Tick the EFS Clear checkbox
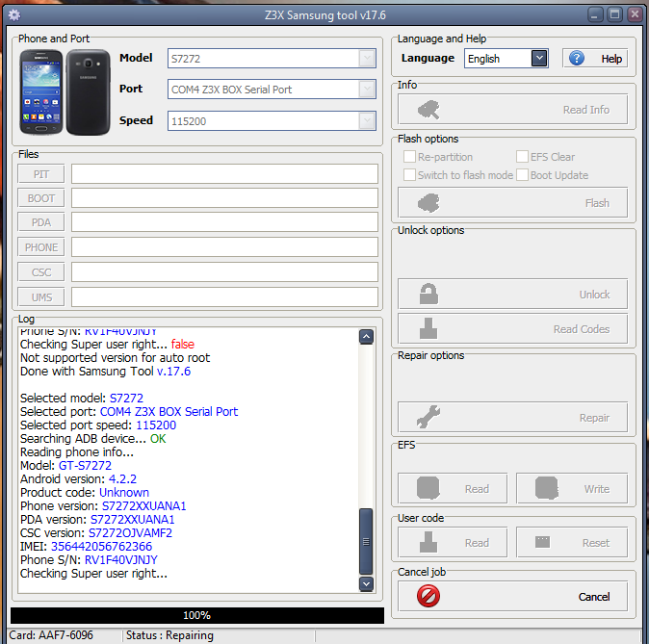 pyautogui.click(x=522, y=157)
